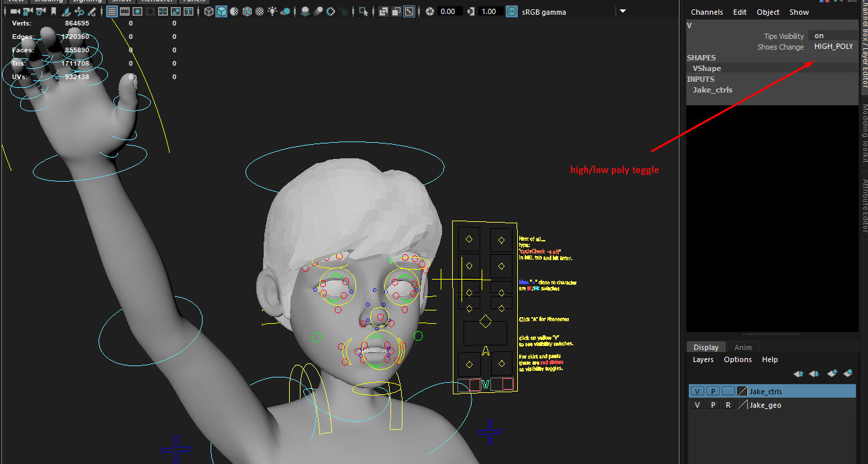The height and width of the screenshot is (464, 868).
Task: Toggle Isolate Select icon
Action: (x=363, y=11)
